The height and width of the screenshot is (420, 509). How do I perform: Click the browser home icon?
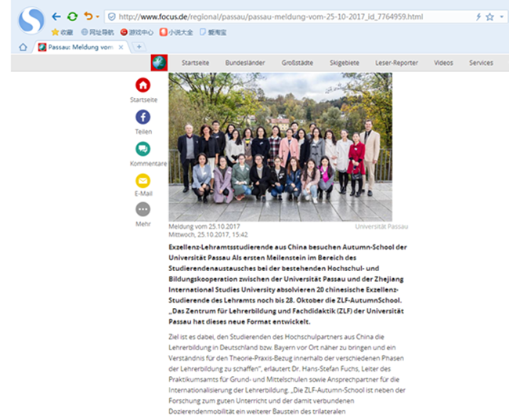(23, 48)
